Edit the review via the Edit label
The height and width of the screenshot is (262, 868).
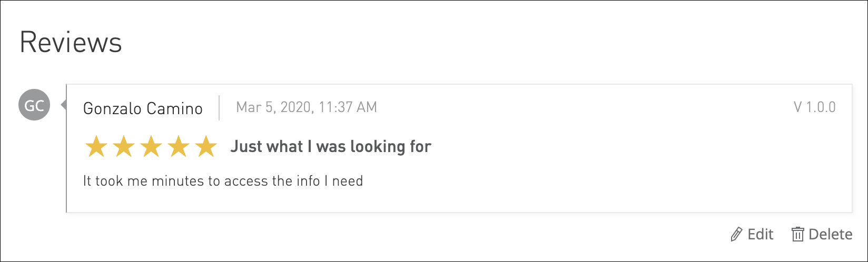click(x=761, y=234)
